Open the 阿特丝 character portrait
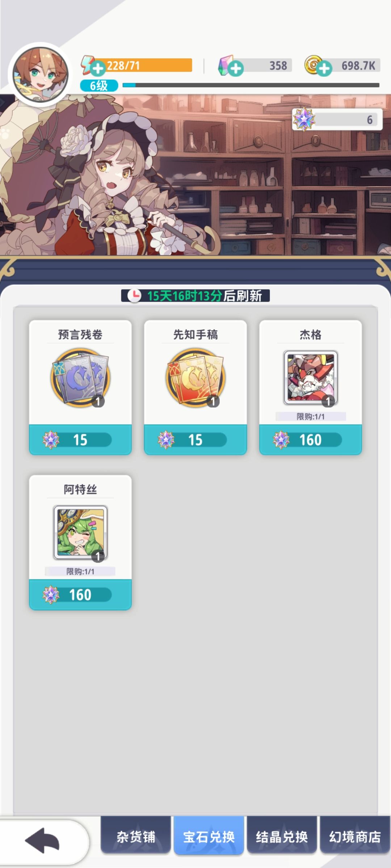Screen dimensions: 391x868 (80, 533)
